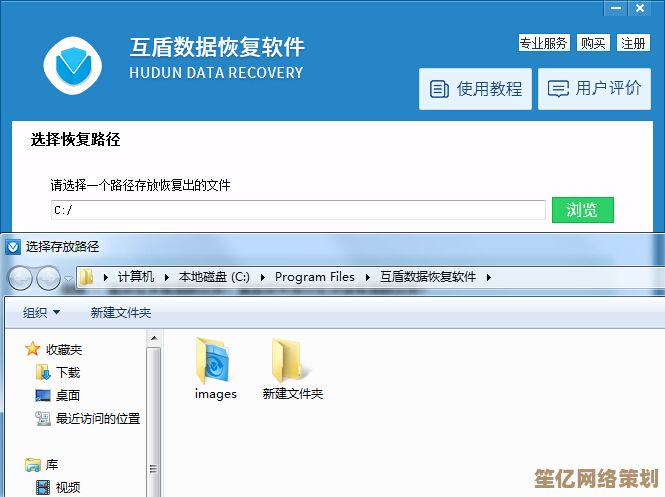Expand arrow after 计算机 in address bar

[x=167, y=277]
